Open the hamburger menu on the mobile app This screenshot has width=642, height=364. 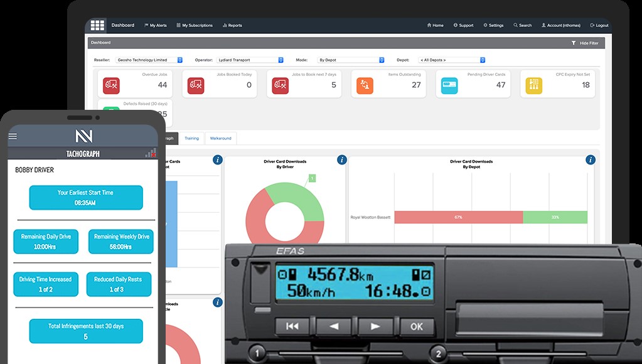point(13,136)
